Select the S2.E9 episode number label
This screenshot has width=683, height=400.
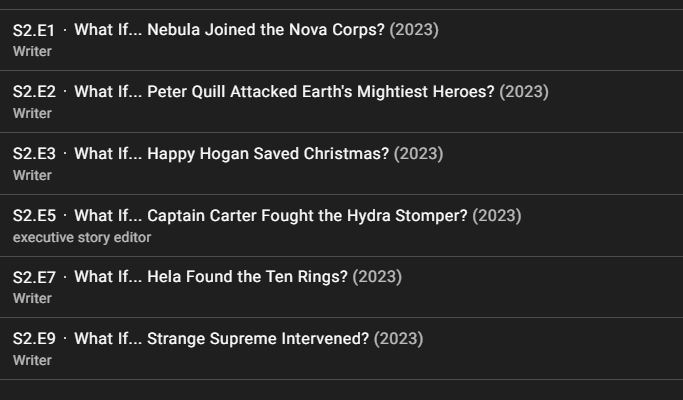coord(34,339)
